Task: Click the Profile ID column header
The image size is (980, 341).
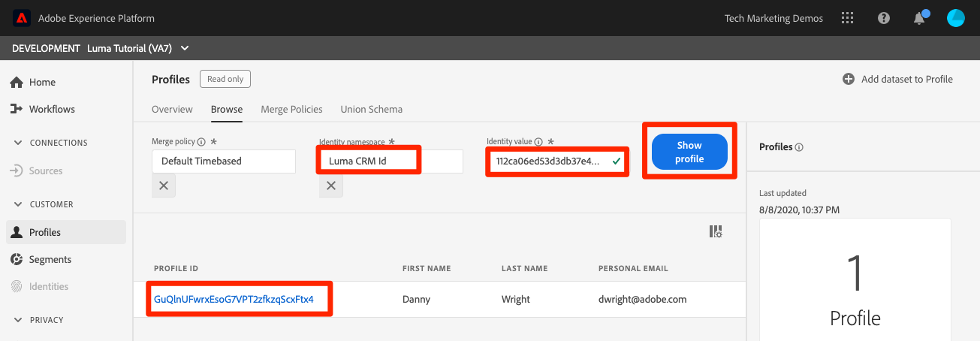Action: click(x=176, y=268)
